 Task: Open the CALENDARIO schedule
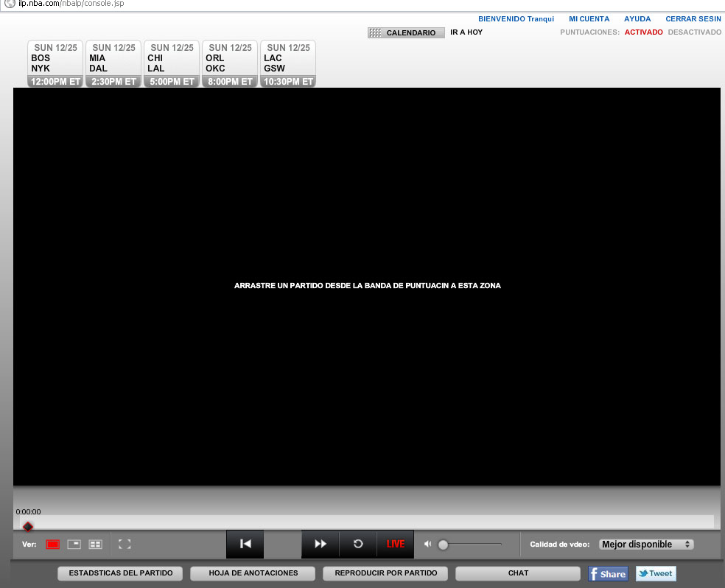pos(406,33)
